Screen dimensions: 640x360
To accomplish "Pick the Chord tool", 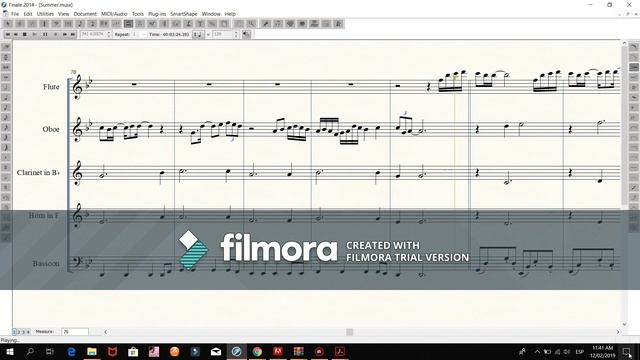I will tap(176, 24).
